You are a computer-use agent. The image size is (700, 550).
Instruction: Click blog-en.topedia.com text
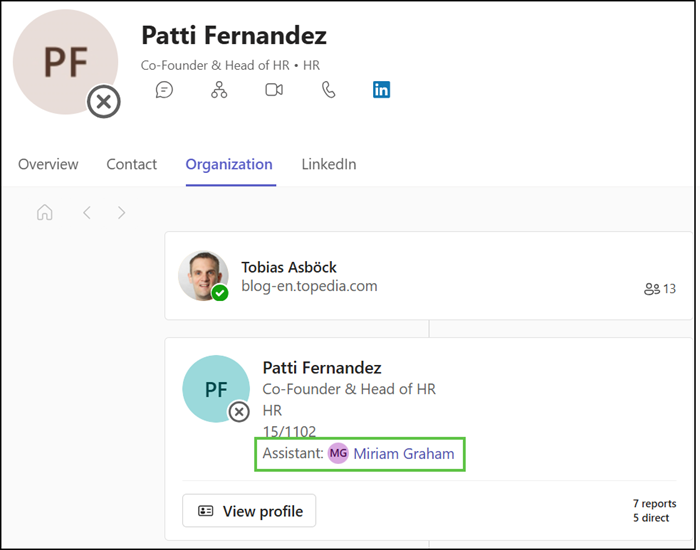click(x=309, y=286)
